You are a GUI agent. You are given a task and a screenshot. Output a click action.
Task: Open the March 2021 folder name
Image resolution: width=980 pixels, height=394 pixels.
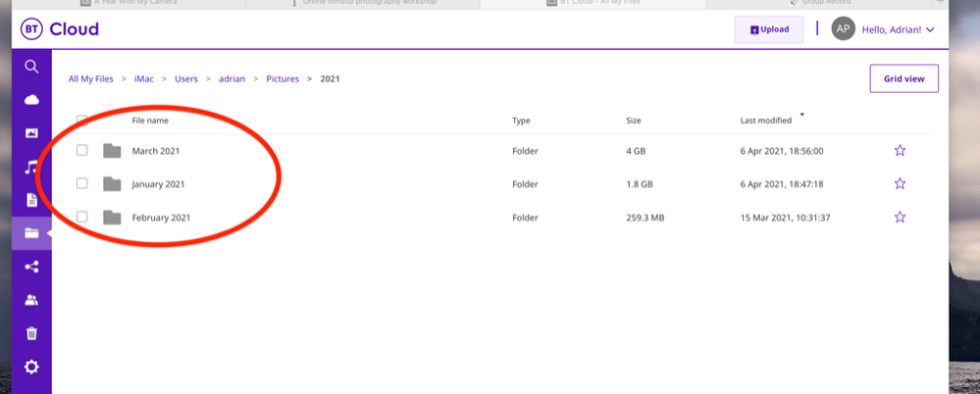(x=156, y=151)
